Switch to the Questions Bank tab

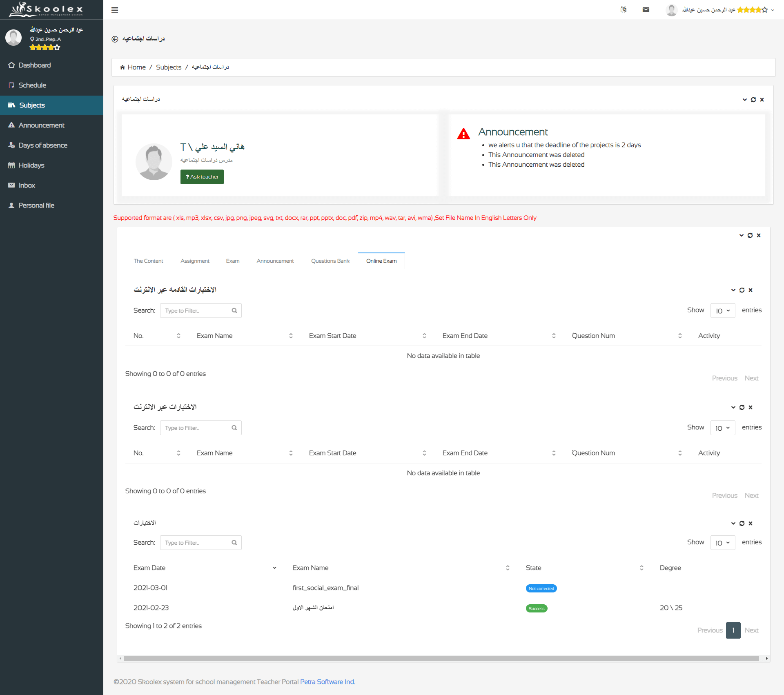pos(330,261)
